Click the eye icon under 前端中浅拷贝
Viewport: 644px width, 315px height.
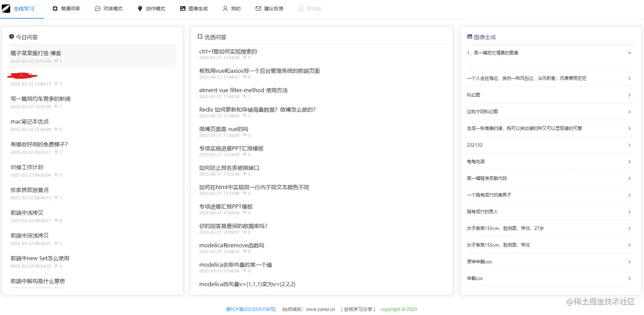pyautogui.click(x=56, y=220)
